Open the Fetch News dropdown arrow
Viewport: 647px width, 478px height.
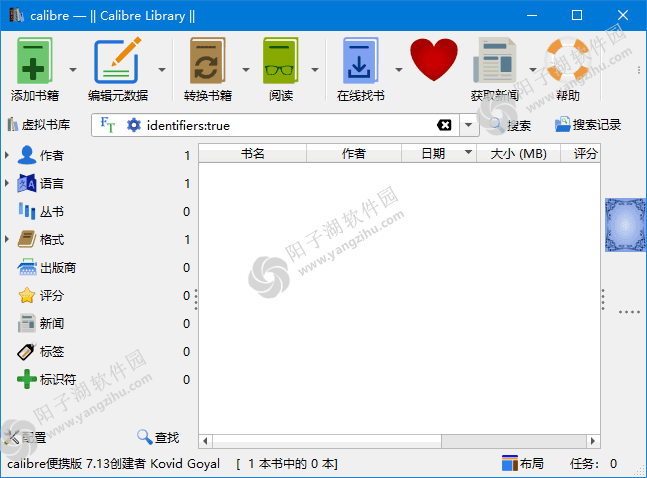[533, 69]
